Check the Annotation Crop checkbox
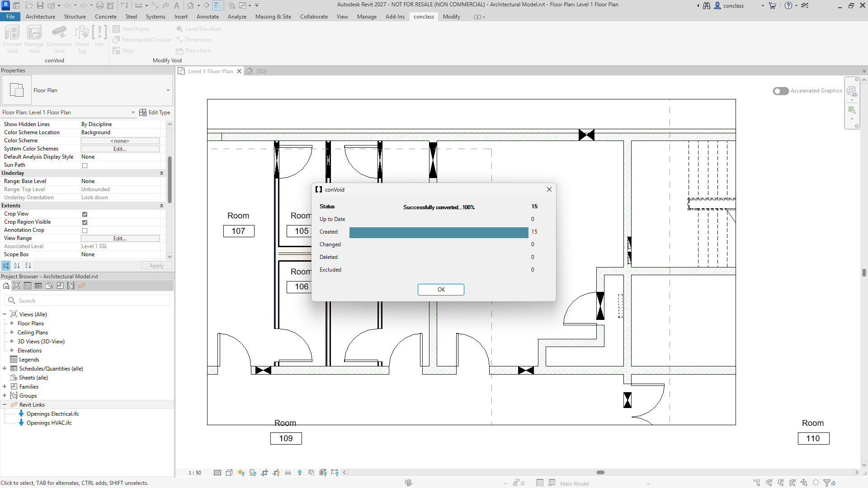868x488 pixels. (85, 230)
